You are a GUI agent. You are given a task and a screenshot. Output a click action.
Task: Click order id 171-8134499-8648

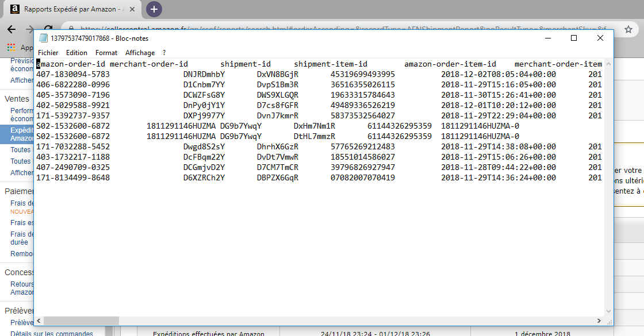72,177
